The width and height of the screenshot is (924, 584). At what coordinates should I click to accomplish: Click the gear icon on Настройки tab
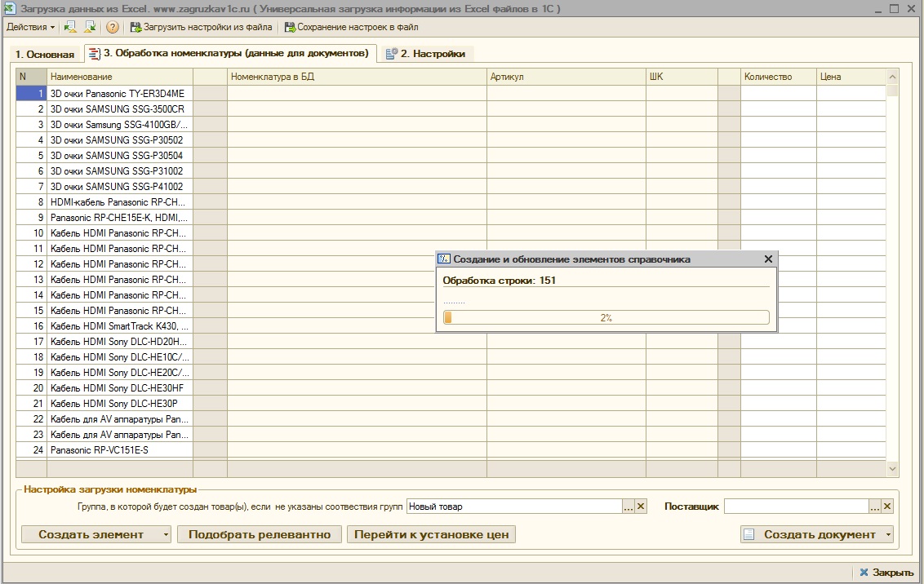pos(391,54)
